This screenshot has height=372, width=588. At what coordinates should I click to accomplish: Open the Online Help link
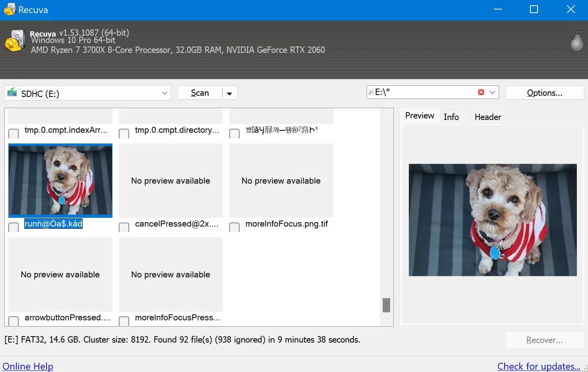click(28, 366)
